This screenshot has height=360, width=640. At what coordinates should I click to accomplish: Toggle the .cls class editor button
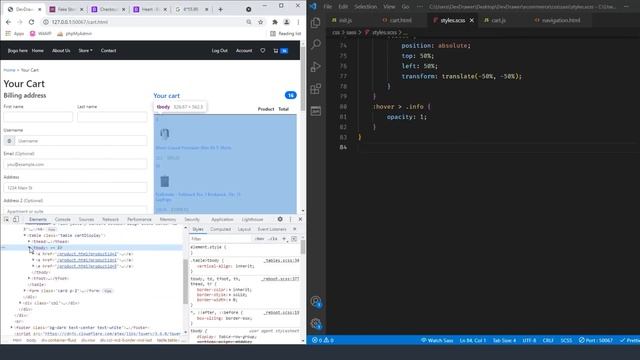click(273, 239)
